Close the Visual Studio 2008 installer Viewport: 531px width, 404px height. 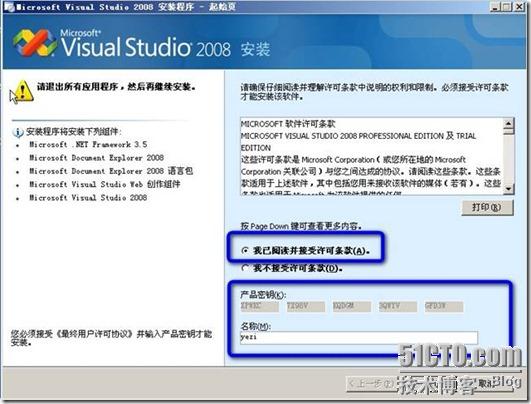(x=519, y=6)
